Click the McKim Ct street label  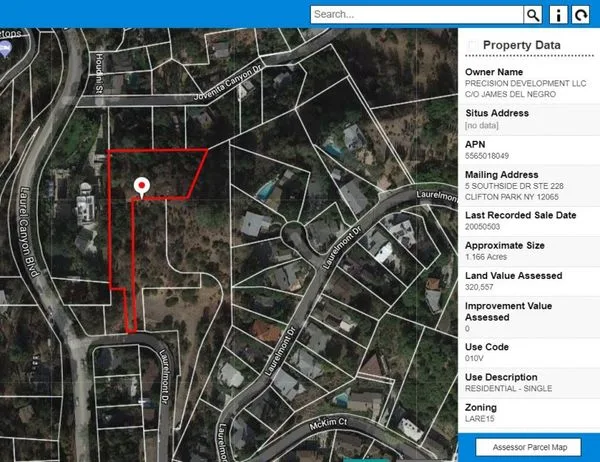pos(328,423)
